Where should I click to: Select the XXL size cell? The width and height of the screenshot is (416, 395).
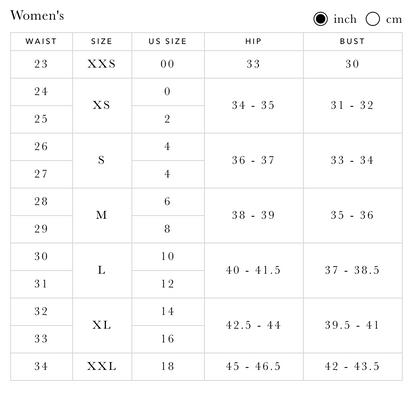[102, 367]
